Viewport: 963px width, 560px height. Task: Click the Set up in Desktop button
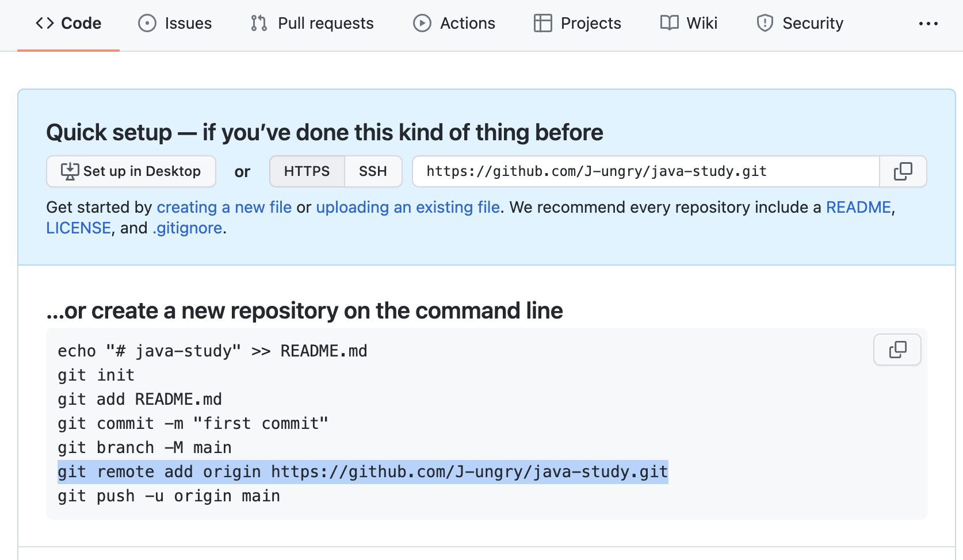coord(131,171)
